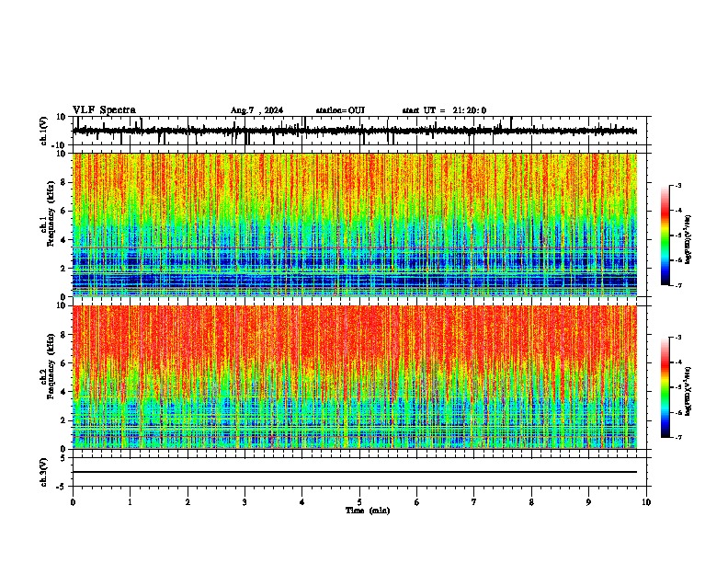Click the ch.1 PSD color scale bar

pyautogui.click(x=665, y=236)
